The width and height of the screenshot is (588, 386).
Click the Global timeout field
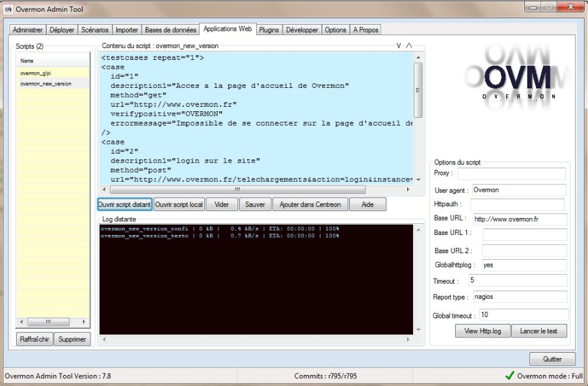[524, 315]
